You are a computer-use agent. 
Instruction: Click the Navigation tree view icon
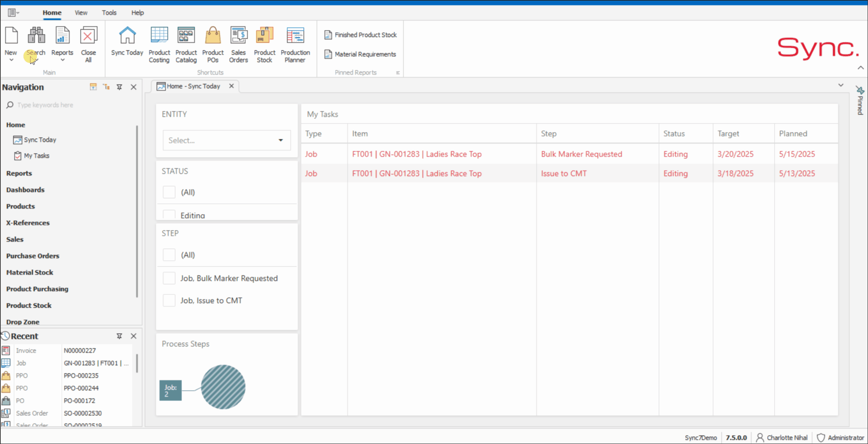tap(107, 87)
